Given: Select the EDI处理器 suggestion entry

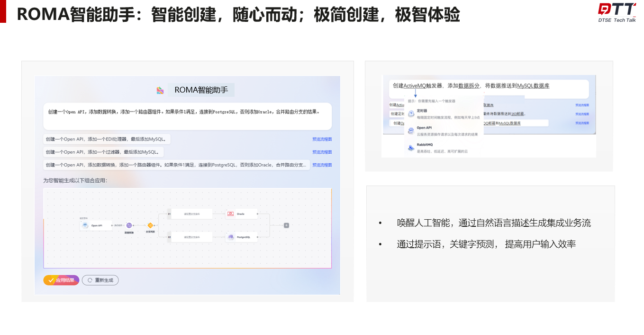Looking at the screenshot, I should point(103,139).
